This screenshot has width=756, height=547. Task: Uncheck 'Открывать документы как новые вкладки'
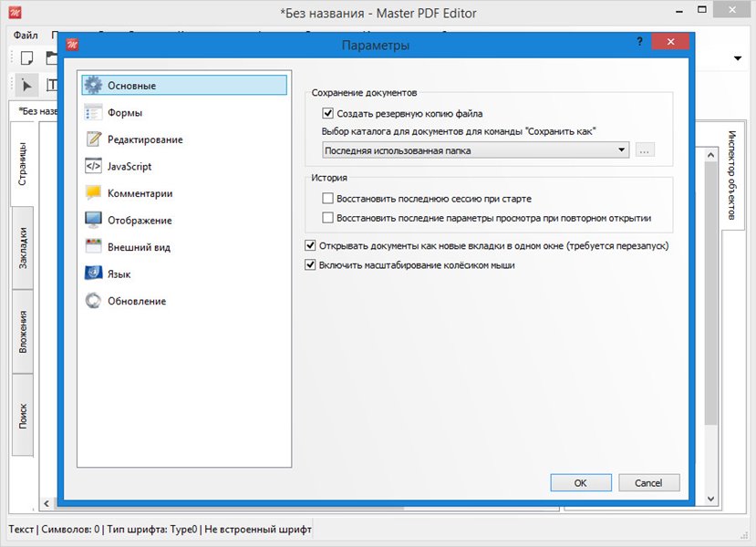310,245
